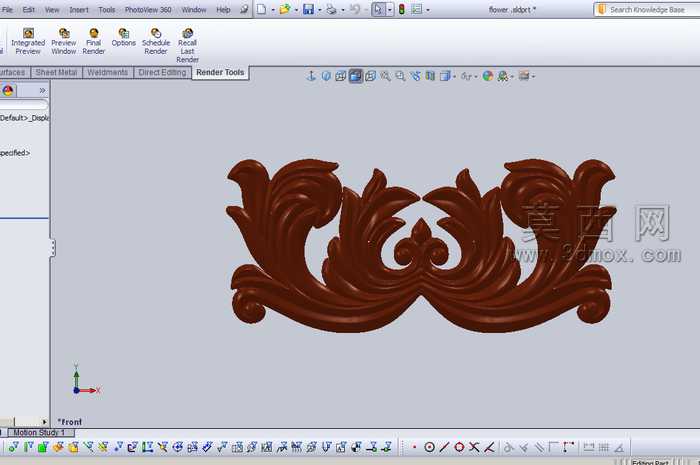
Task: Click the blue round icon in view toolbar
Action: point(326,76)
